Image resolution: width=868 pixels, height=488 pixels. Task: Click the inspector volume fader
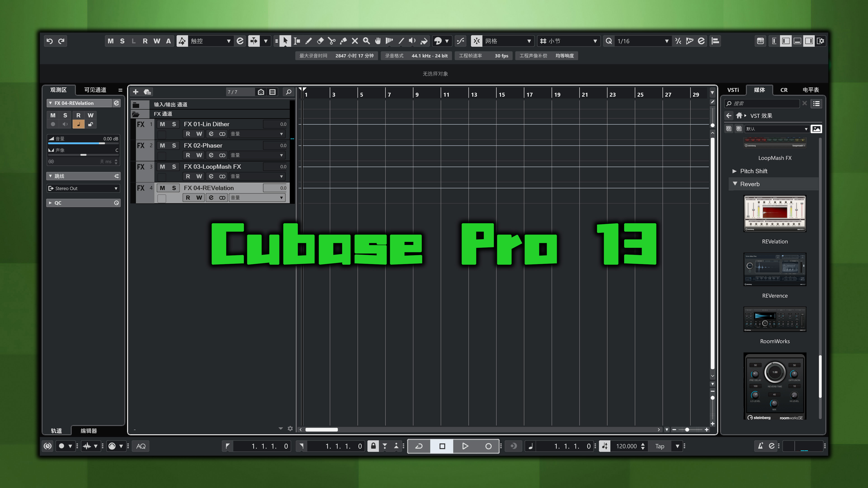[83, 143]
